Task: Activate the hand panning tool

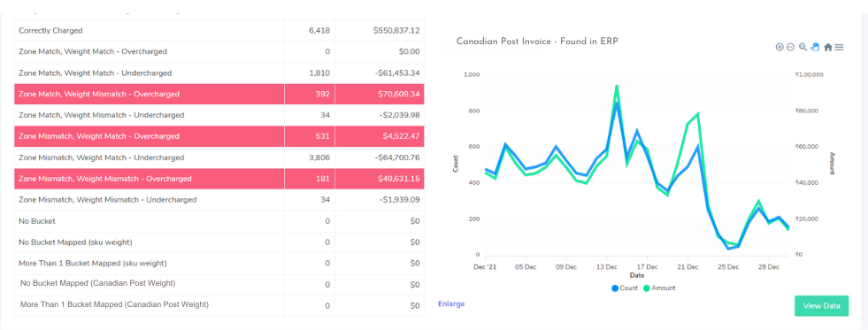Action: coord(815,47)
